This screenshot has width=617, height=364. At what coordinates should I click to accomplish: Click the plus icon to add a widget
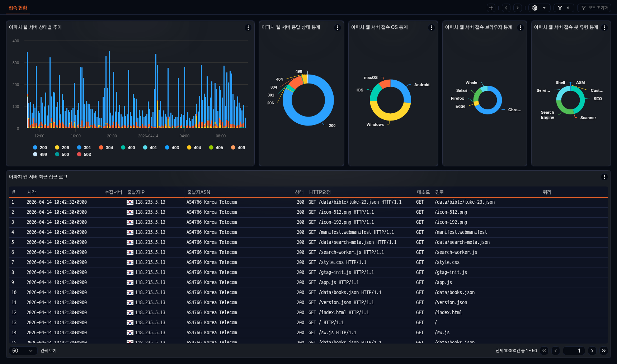[x=491, y=8]
